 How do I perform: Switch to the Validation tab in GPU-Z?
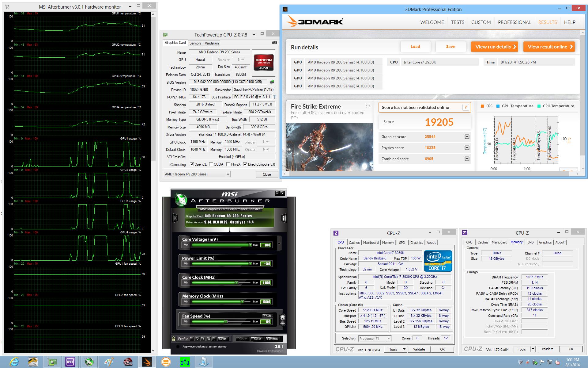[212, 43]
